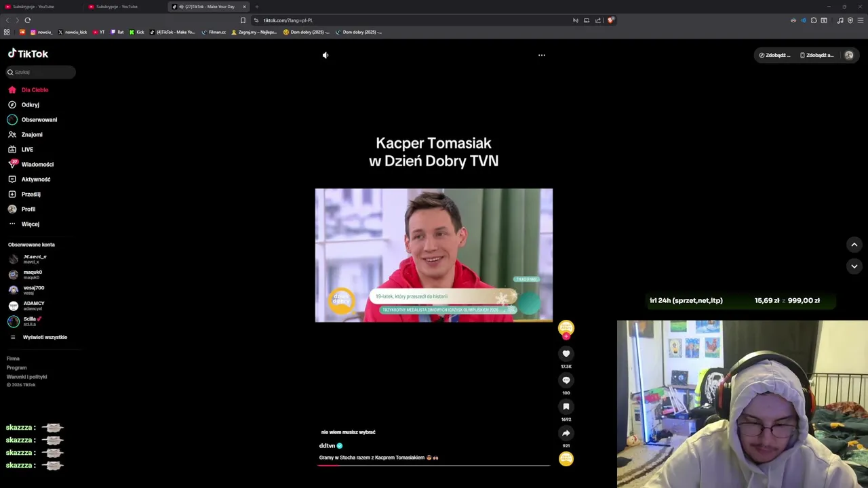The image size is (868, 488).
Task: Open the Filman.cc bookmark
Action: pyautogui.click(x=214, y=32)
